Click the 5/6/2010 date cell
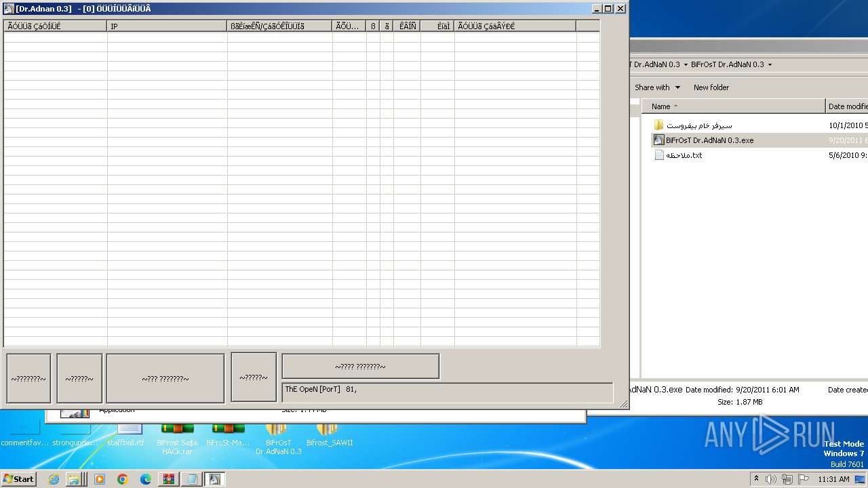The height and width of the screenshot is (488, 868). (x=848, y=155)
